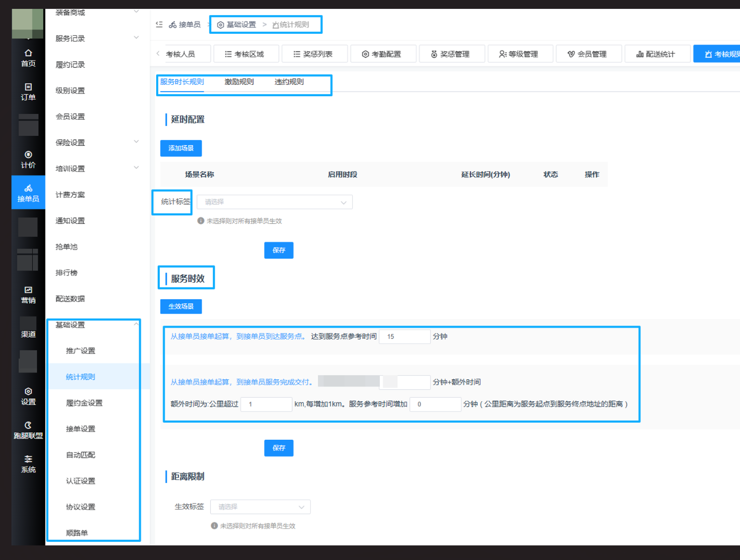The width and height of the screenshot is (740, 560).
Task: Focus the 达到服务点参考时间 minutes field
Action: (x=405, y=337)
